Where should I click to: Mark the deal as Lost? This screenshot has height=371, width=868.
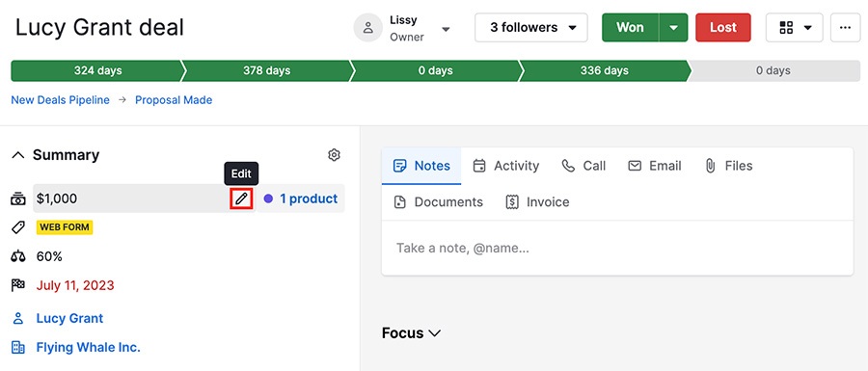click(x=723, y=28)
